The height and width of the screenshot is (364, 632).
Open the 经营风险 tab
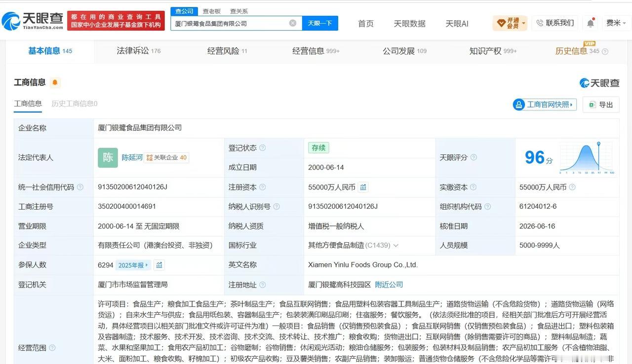227,51
